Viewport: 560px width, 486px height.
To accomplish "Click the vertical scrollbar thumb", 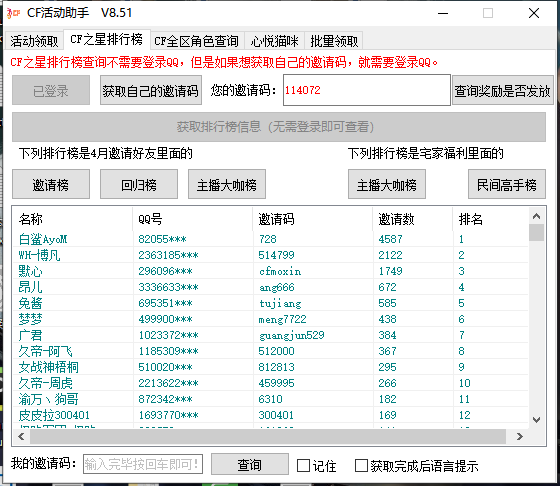I will [536, 232].
